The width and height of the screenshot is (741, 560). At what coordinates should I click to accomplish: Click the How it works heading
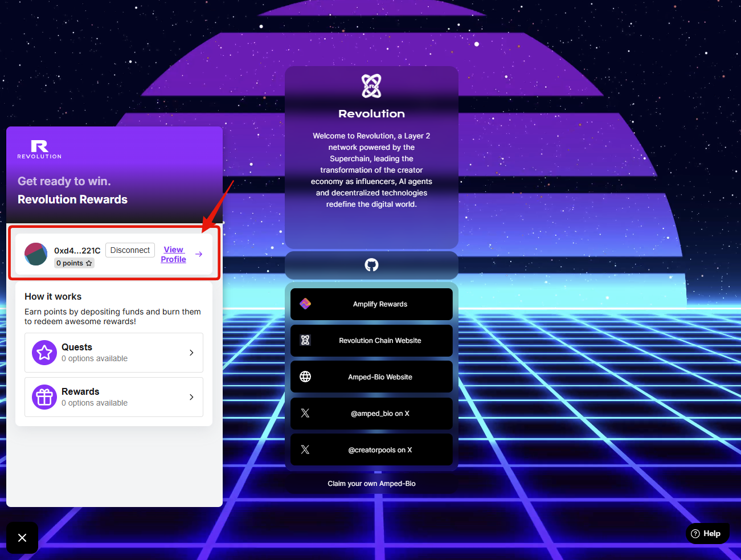pos(53,297)
